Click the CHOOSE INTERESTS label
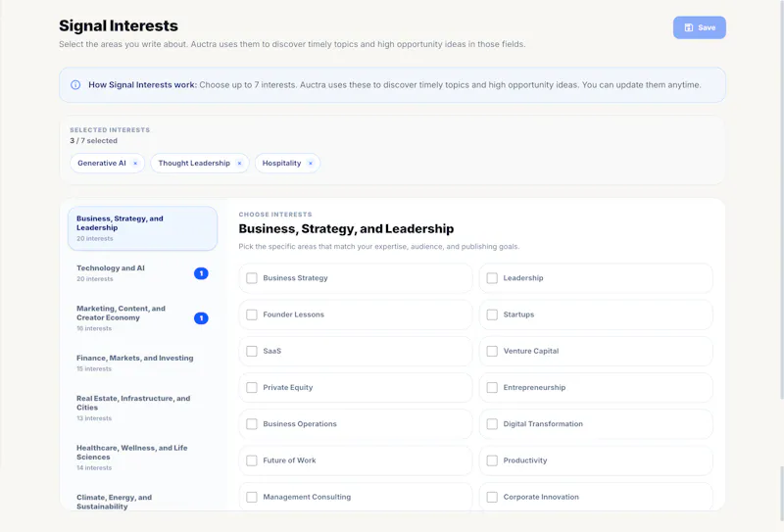This screenshot has width=784, height=532. [275, 215]
